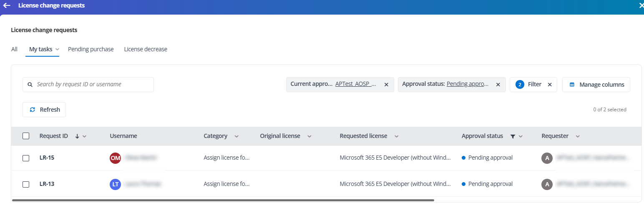Remove the Approval status filter chip
Screen dimensions: 644x213
point(498,85)
